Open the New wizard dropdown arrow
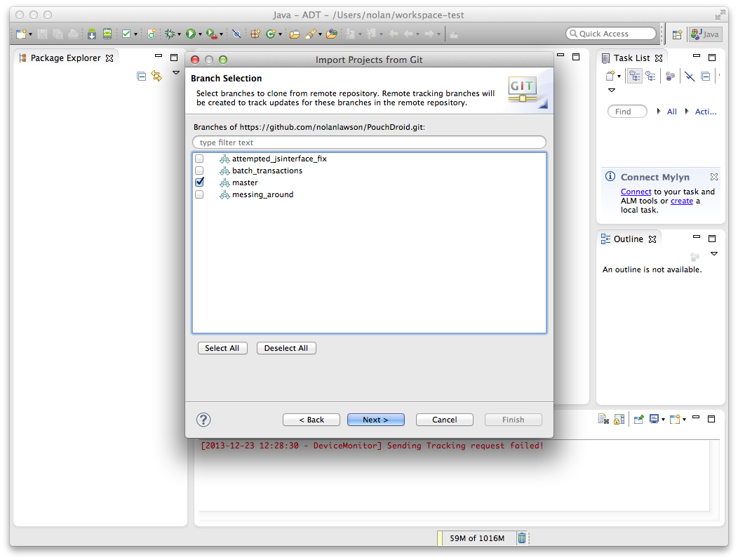Screen dimensions: 738x560 pyautogui.click(x=30, y=34)
